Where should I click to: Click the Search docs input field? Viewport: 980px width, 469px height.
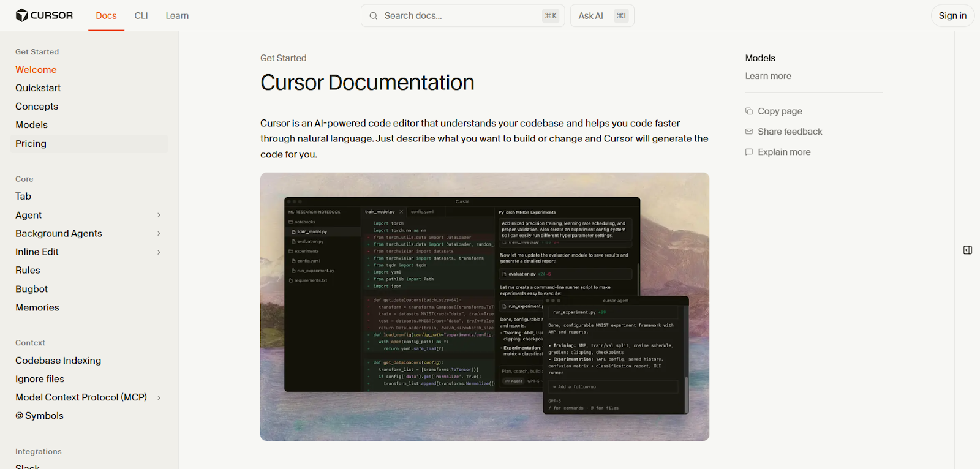tap(462, 16)
